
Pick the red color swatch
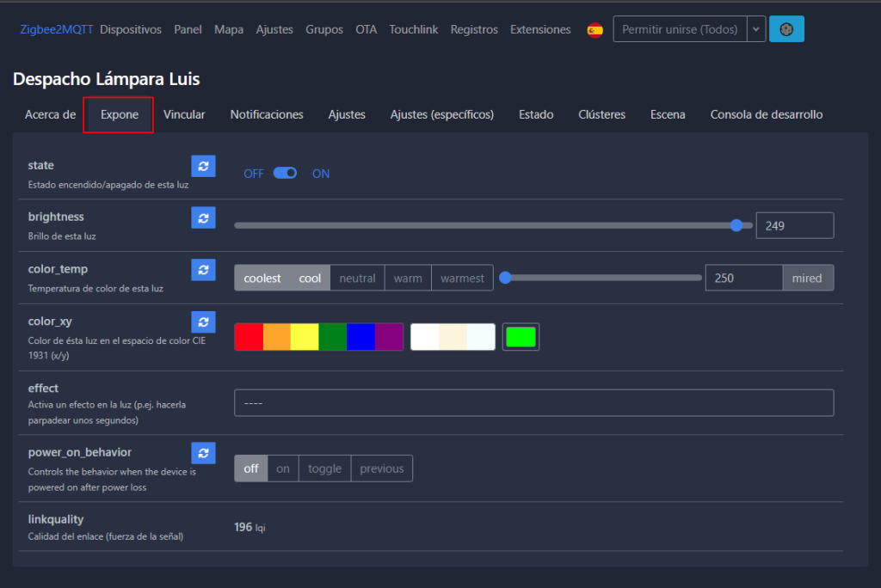(x=249, y=337)
